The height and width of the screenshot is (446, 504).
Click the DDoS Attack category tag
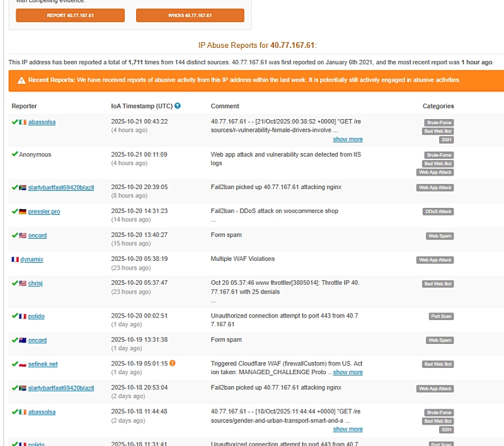point(438,212)
